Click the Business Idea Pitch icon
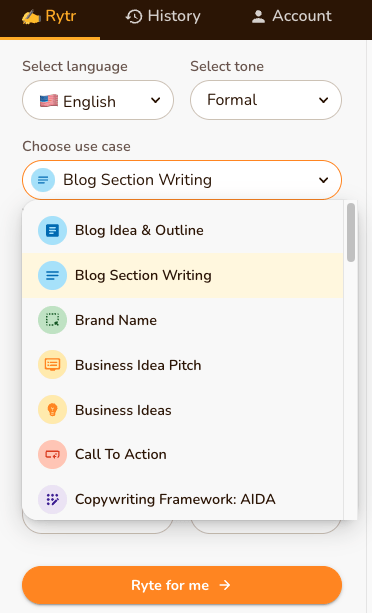Screen dimensions: 372x613 [x=52, y=365]
